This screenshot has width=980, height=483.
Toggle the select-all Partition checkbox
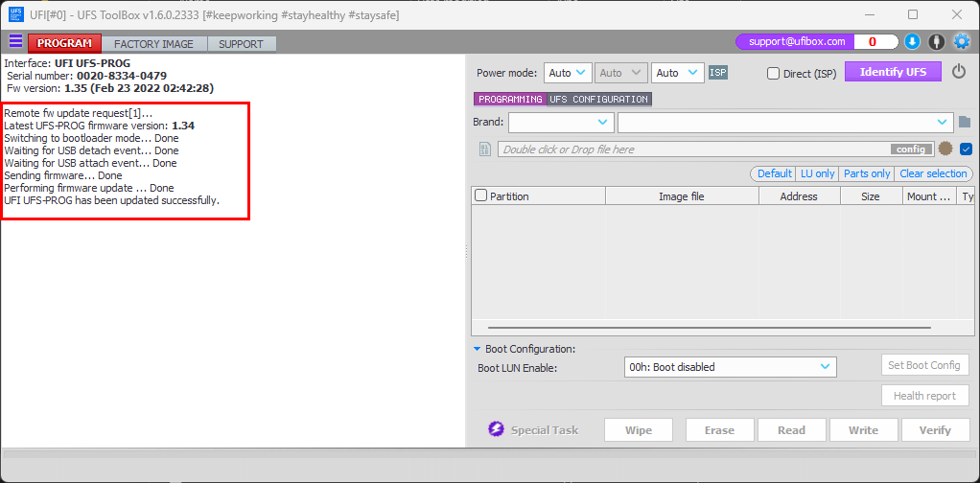481,195
